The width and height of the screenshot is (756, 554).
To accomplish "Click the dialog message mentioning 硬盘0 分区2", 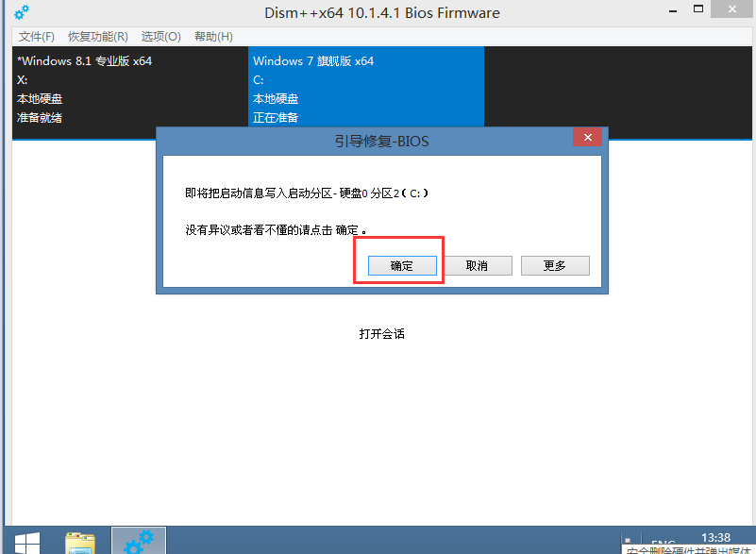I will tap(307, 193).
